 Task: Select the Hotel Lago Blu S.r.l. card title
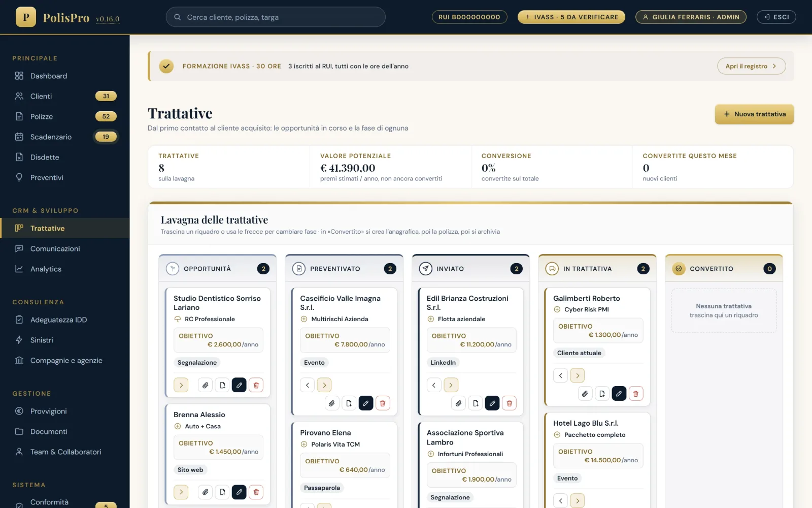[586, 423]
